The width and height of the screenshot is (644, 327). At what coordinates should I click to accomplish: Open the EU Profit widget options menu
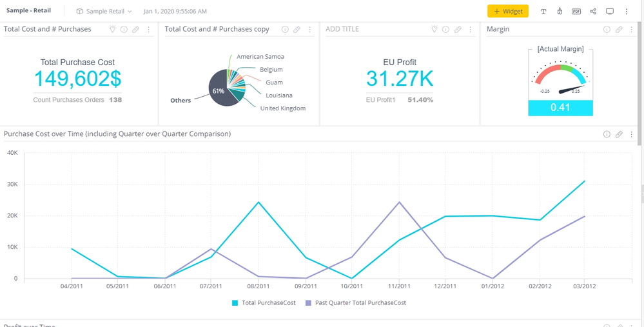point(470,30)
